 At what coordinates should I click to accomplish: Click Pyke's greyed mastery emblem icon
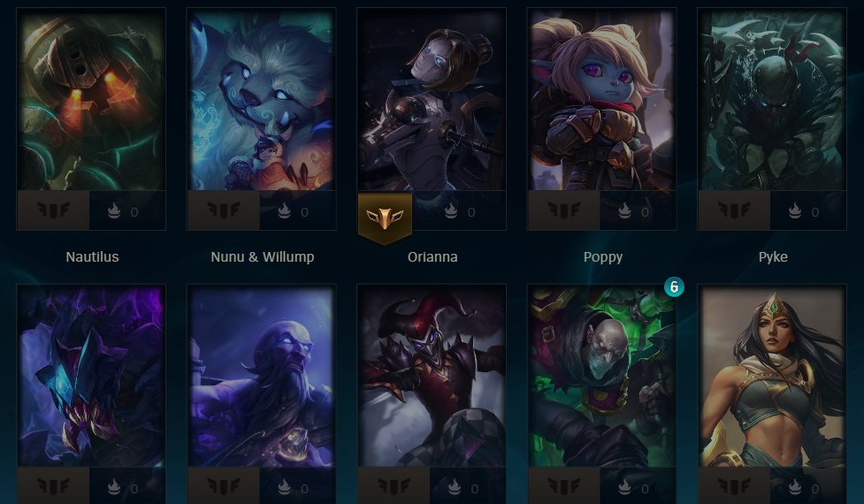735,210
